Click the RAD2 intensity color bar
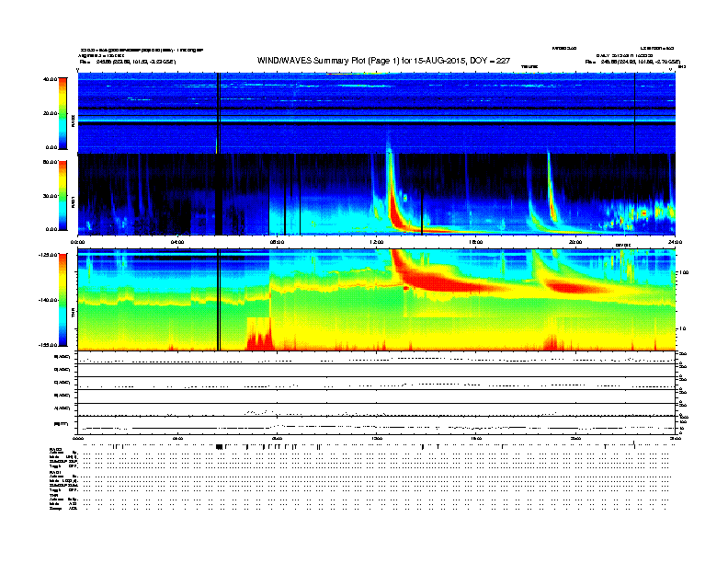This screenshot has width=728, height=563. pos(63,113)
